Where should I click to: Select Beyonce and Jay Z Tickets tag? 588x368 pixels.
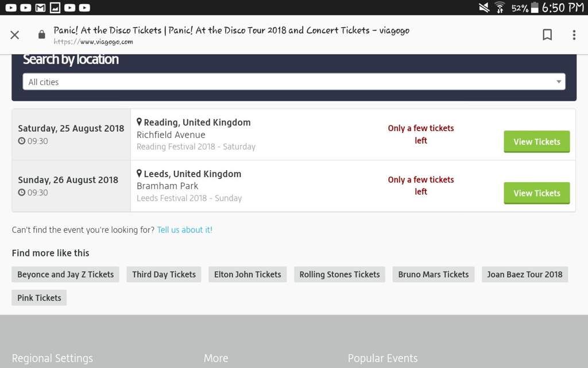point(65,274)
